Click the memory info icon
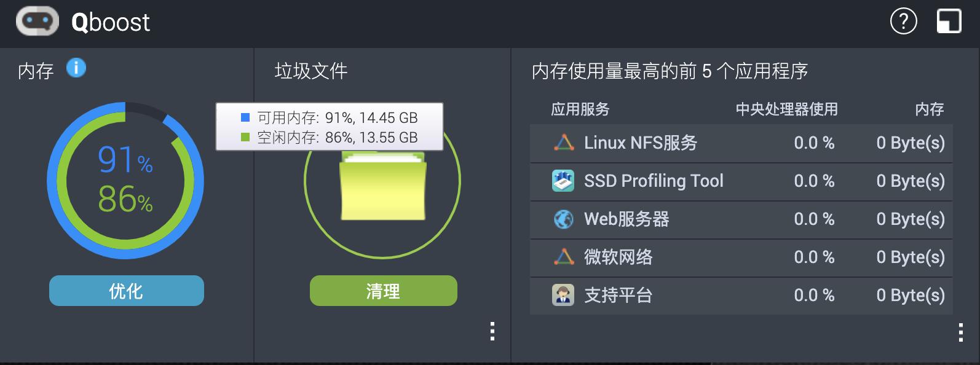Viewport: 980px width, 365px height. pyautogui.click(x=76, y=69)
